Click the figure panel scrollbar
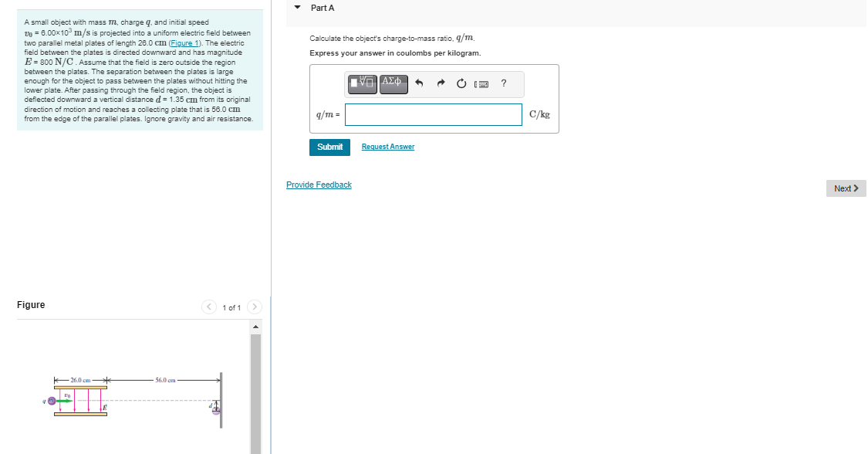This screenshot has height=454, width=868. [x=255, y=386]
